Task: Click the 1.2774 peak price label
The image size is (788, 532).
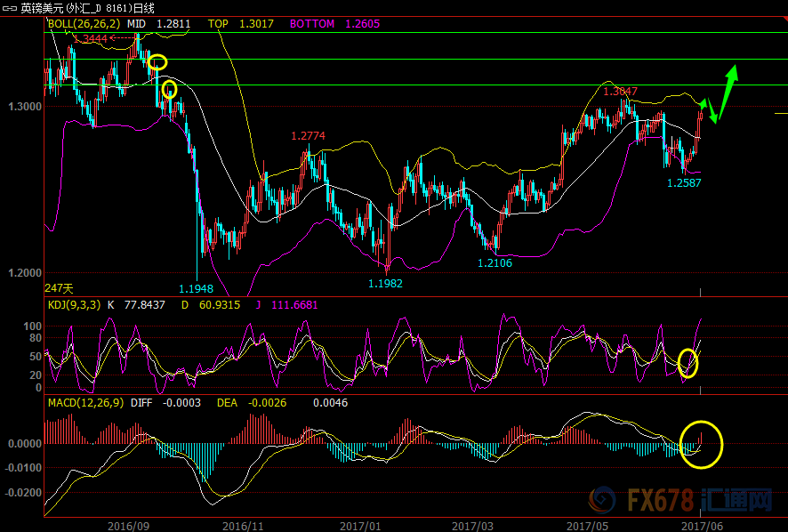Action: click(x=308, y=136)
